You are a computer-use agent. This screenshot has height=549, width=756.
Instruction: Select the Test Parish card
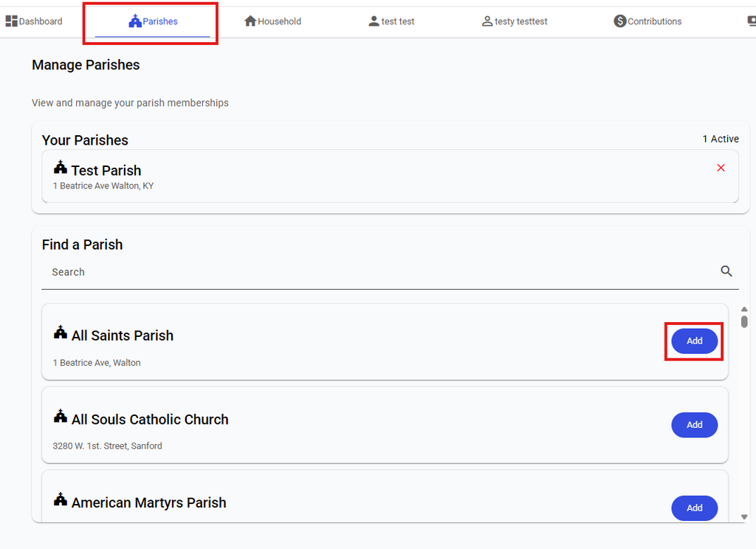coord(390,176)
